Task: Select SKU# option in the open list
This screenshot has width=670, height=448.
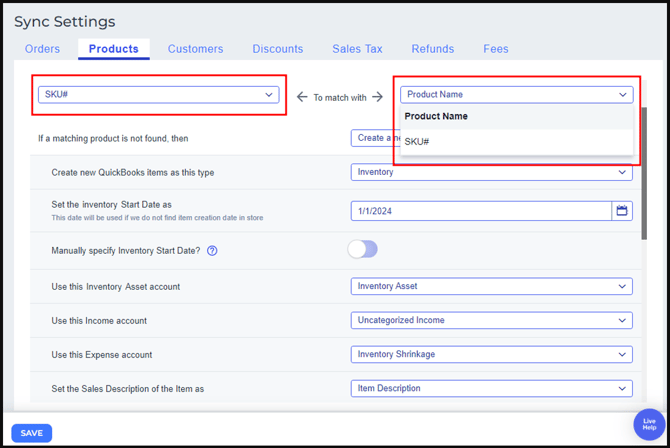Action: coord(417,142)
